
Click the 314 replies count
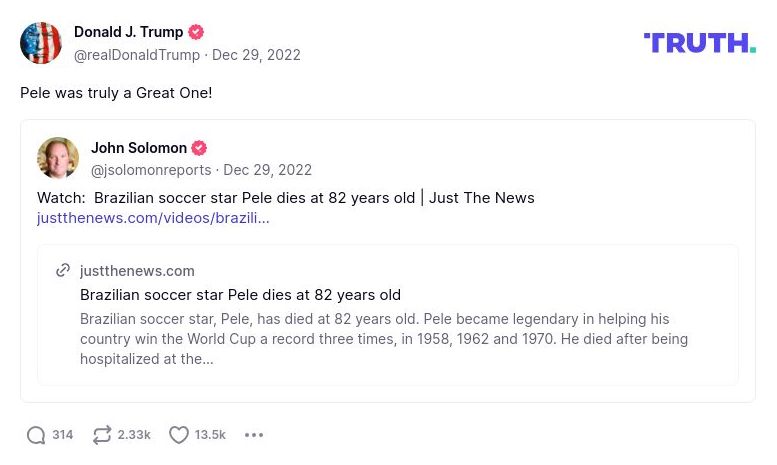[x=63, y=435]
